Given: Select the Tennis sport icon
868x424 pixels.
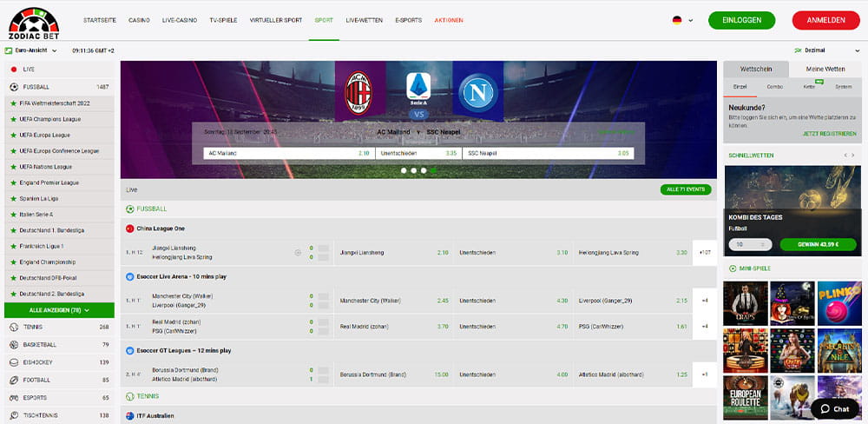Looking at the screenshot, I should click(14, 327).
